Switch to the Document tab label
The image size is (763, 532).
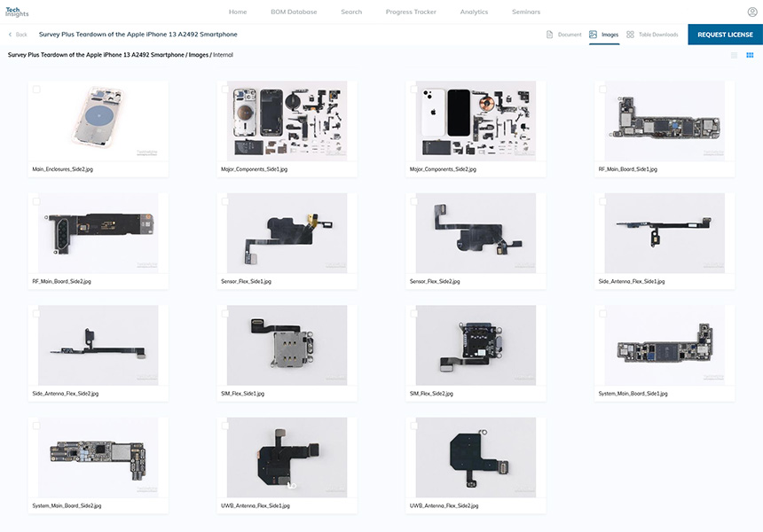570,35
